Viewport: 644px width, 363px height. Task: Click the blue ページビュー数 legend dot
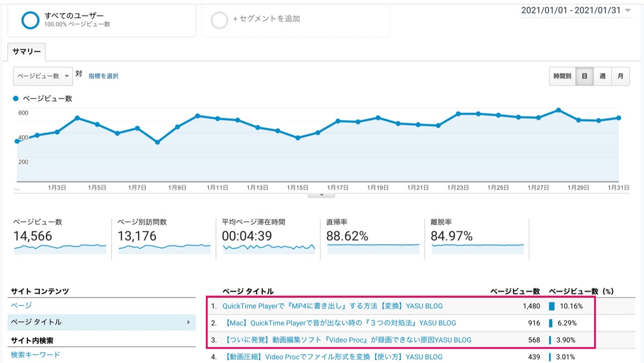16,99
